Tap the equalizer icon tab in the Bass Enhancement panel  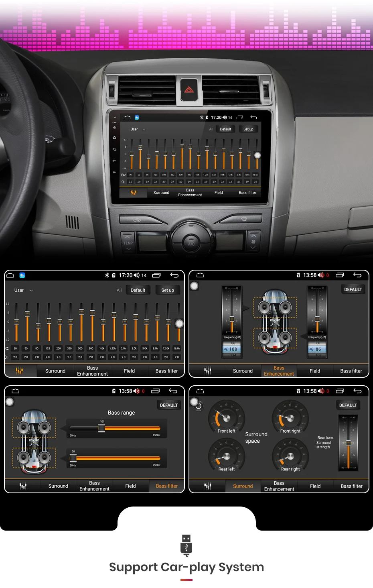click(x=207, y=371)
